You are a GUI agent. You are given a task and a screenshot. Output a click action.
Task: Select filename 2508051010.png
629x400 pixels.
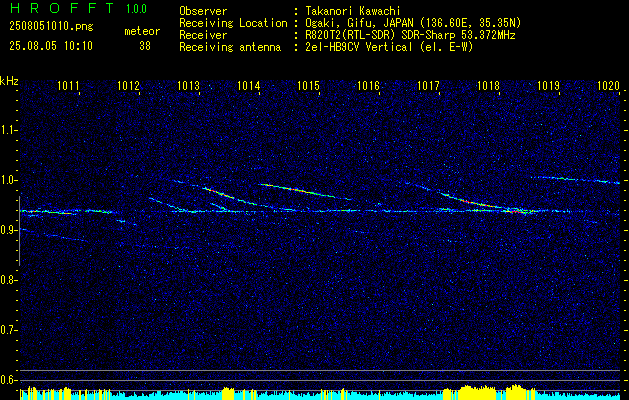click(x=51, y=26)
